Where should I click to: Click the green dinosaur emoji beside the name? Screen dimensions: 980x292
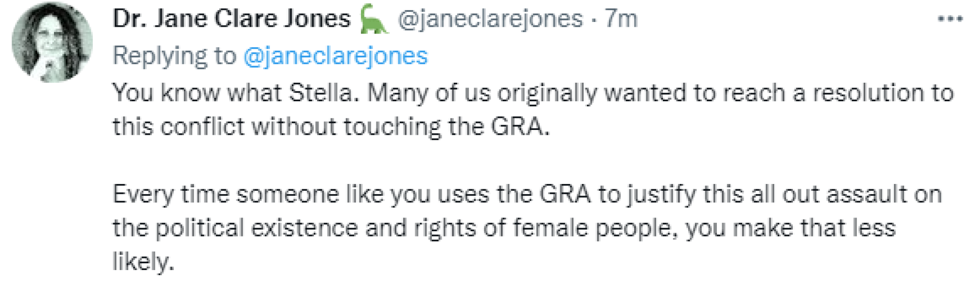(374, 19)
